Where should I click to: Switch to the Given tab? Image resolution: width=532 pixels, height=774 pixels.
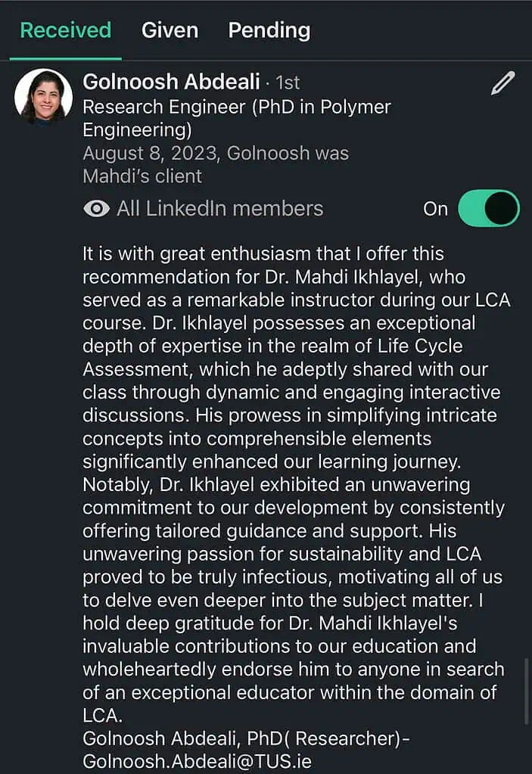click(170, 30)
